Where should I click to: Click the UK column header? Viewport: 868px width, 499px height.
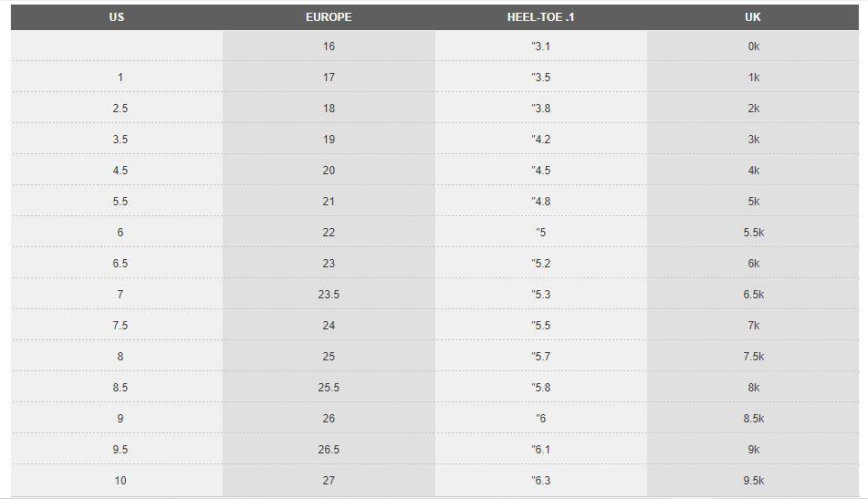click(753, 17)
